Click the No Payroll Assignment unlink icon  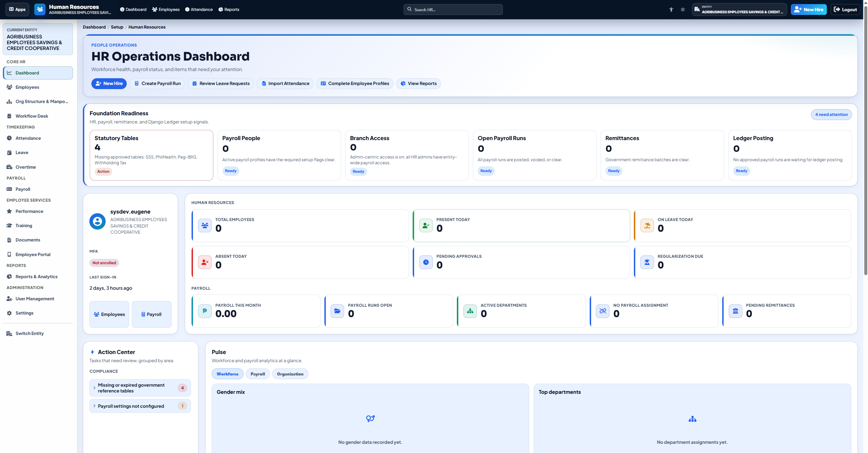click(603, 311)
